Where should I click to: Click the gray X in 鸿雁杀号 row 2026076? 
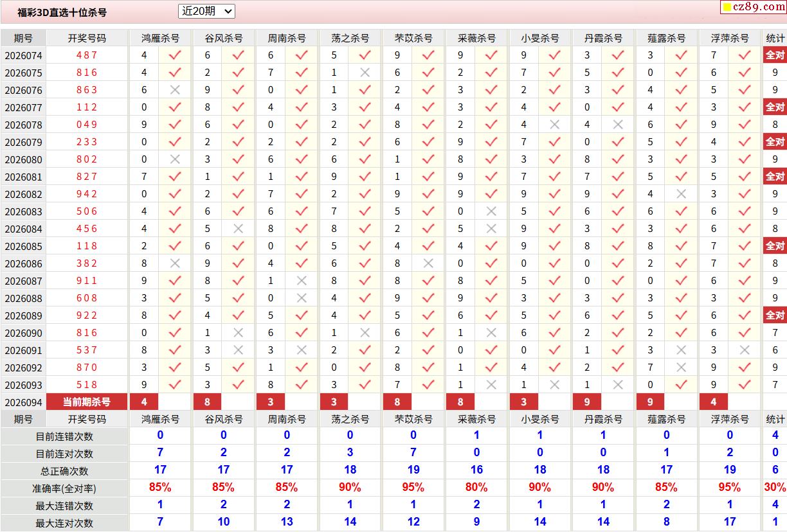click(x=175, y=90)
